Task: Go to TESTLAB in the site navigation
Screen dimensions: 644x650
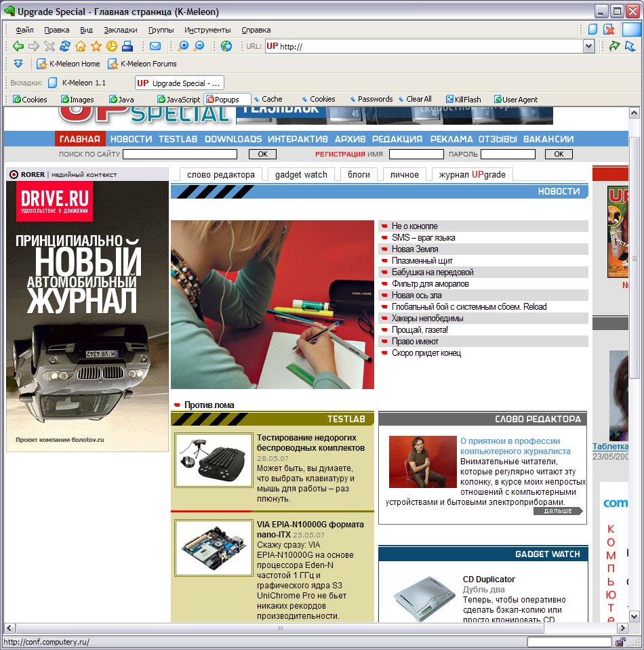Action: [178, 139]
